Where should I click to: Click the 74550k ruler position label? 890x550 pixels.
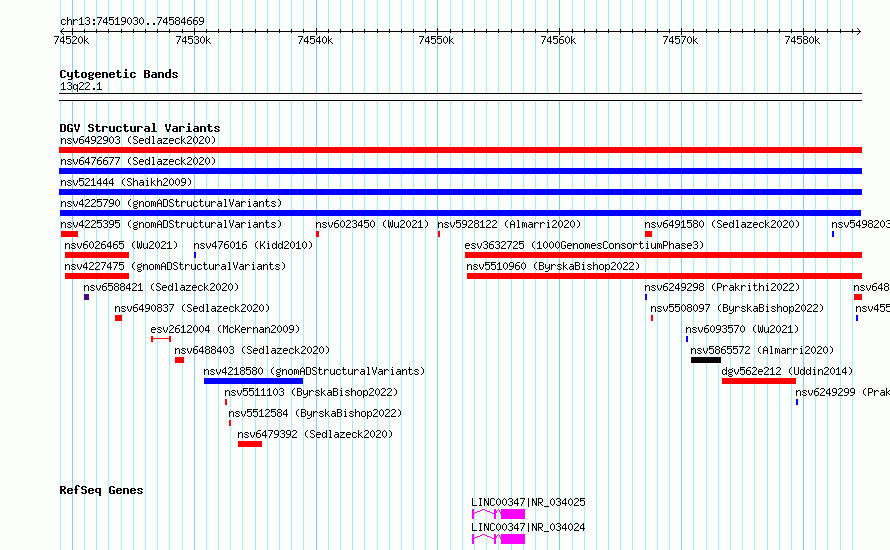tap(436, 40)
